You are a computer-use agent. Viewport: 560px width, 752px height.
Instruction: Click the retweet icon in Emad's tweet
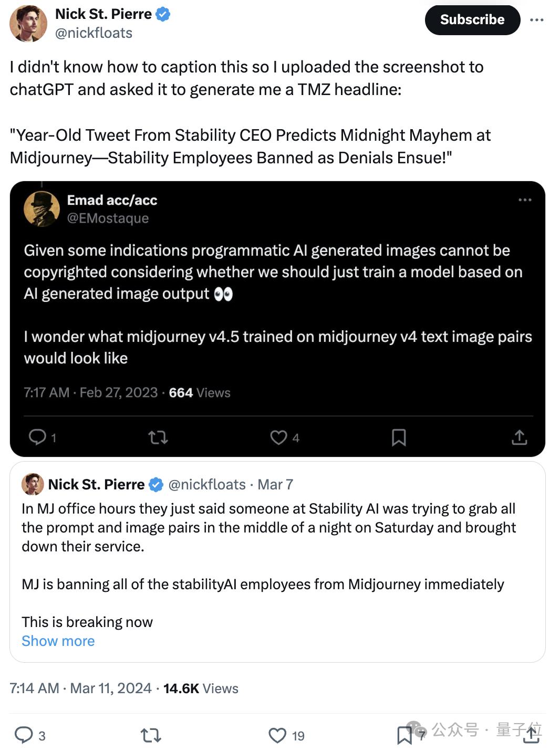click(x=158, y=437)
